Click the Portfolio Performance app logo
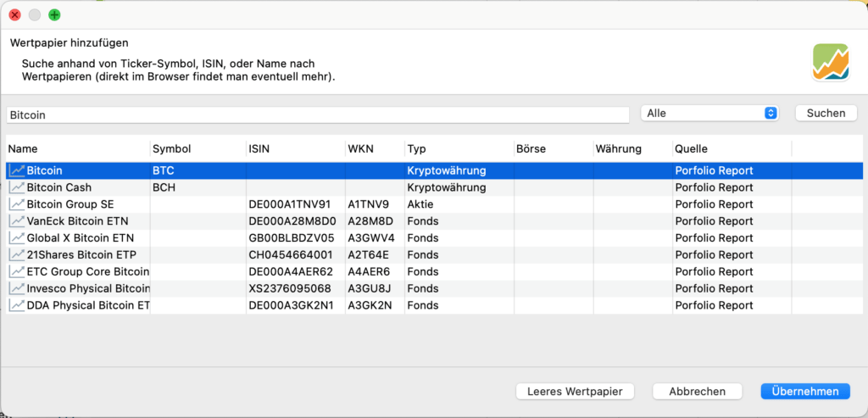Viewport: 868px width, 418px height. 831,62
